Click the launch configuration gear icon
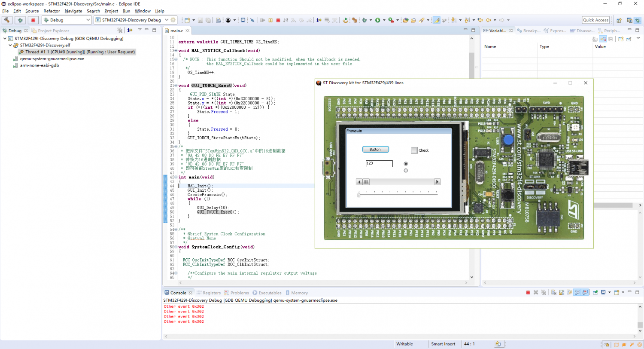 [173, 20]
